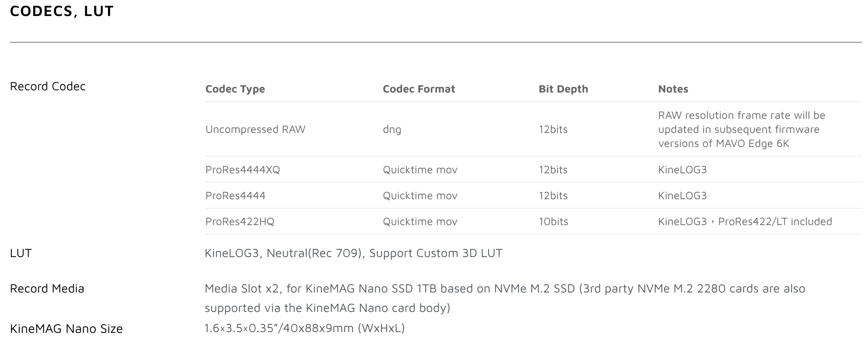Click the CODECS, LUT section heading
This screenshot has width=868, height=342.
pyautogui.click(x=62, y=11)
